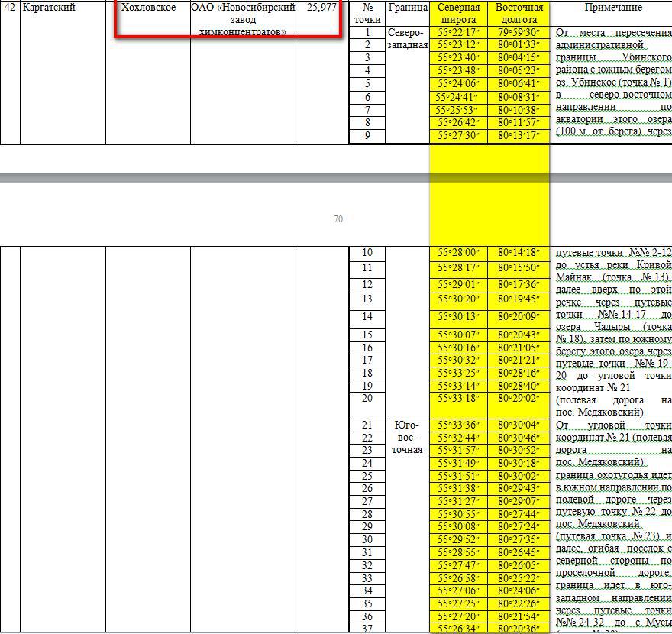Click the Примечание column header
This screenshot has width=672, height=634.
click(612, 8)
